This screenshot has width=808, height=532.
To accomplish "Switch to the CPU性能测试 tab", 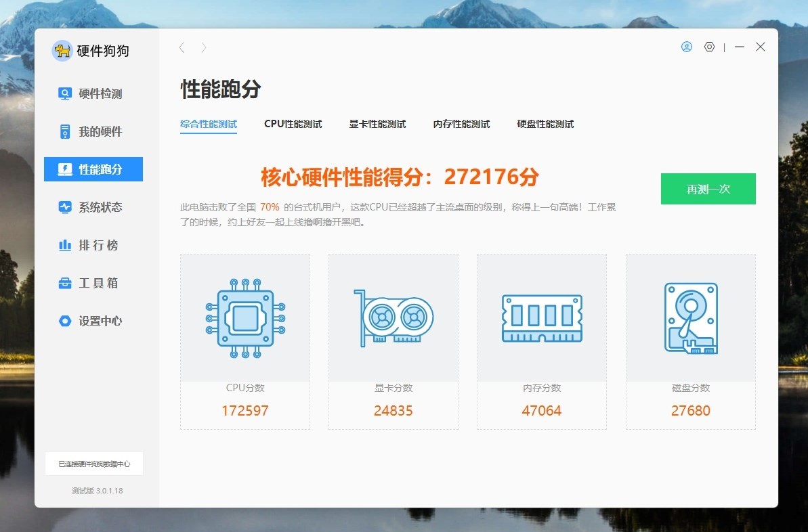I will [x=293, y=124].
